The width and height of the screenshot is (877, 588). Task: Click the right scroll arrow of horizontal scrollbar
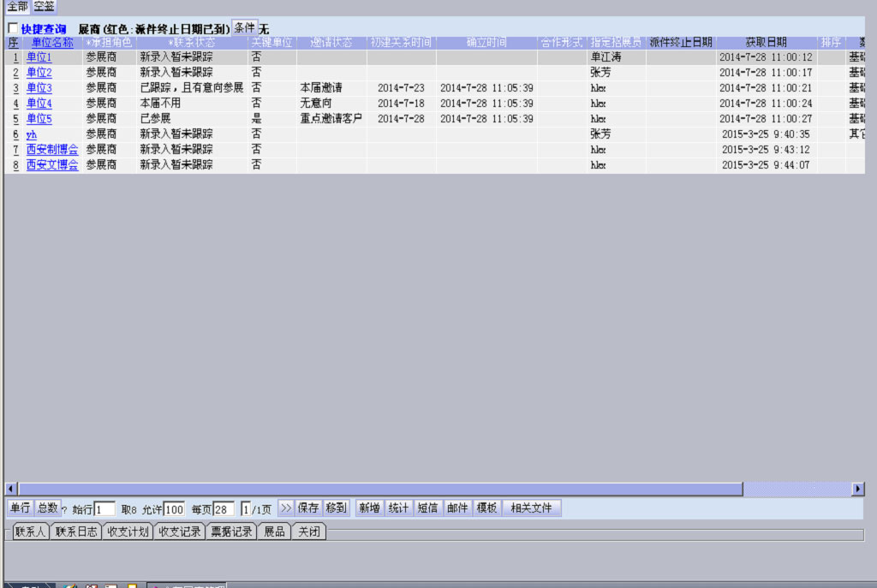tap(857, 489)
